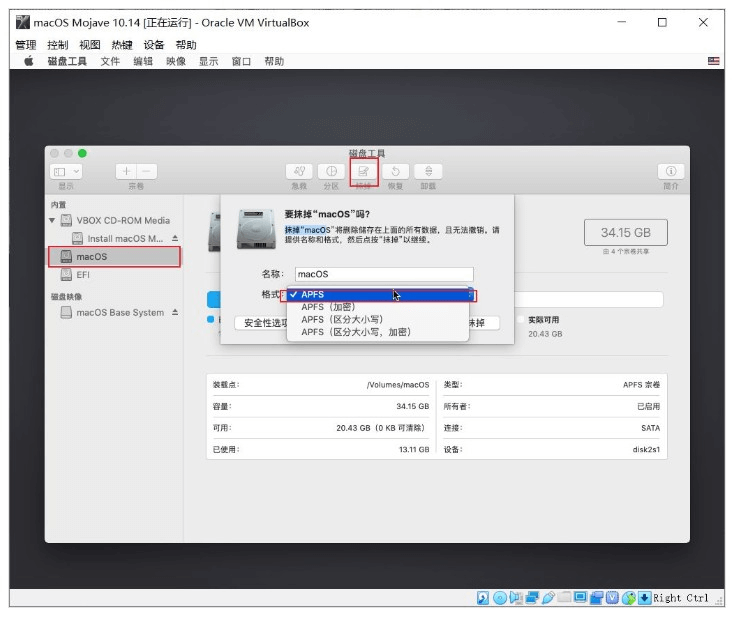Click the add volume plus button
Viewport: 732px width, 617px height.
point(126,171)
